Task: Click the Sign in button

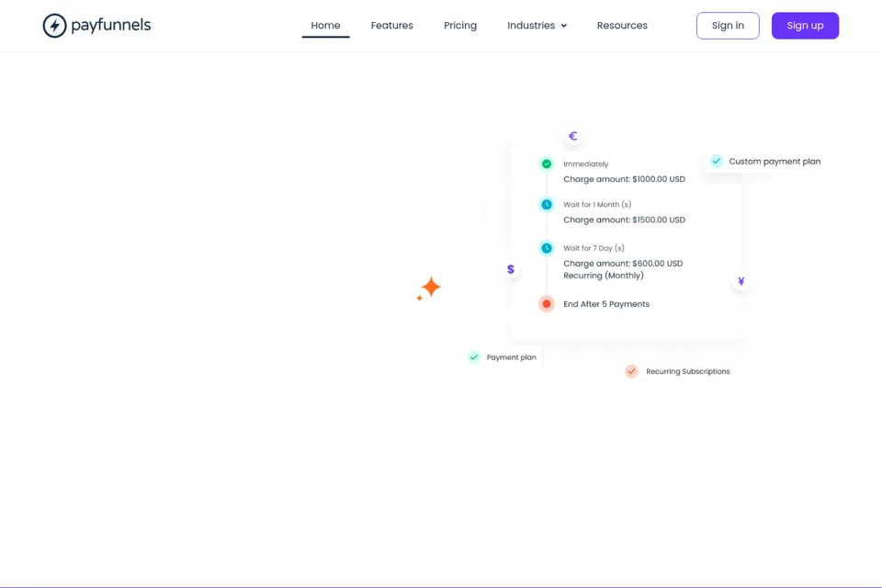Action: tap(728, 26)
